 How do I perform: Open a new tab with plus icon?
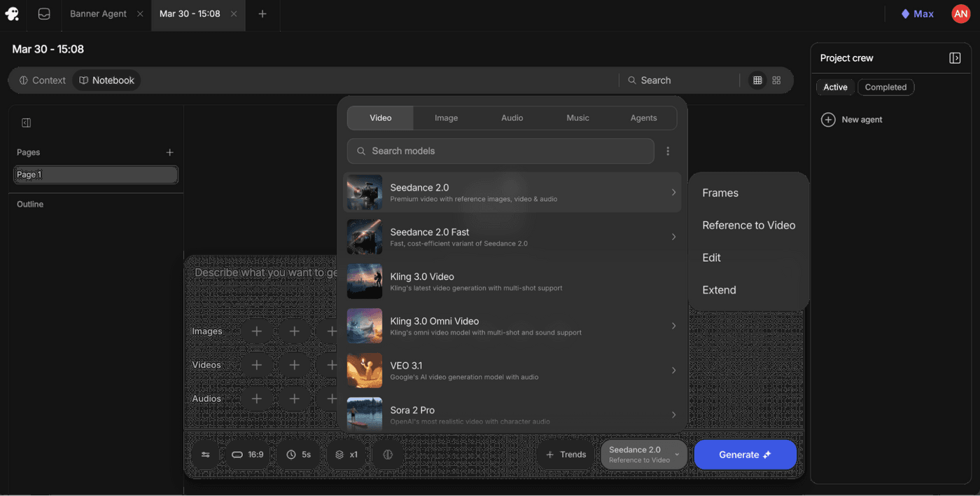(x=262, y=14)
